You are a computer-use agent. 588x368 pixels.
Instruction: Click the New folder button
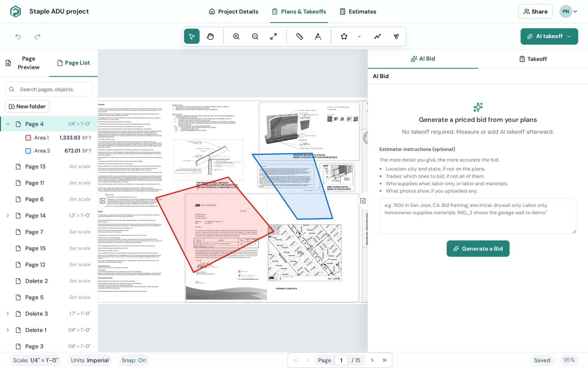27,106
